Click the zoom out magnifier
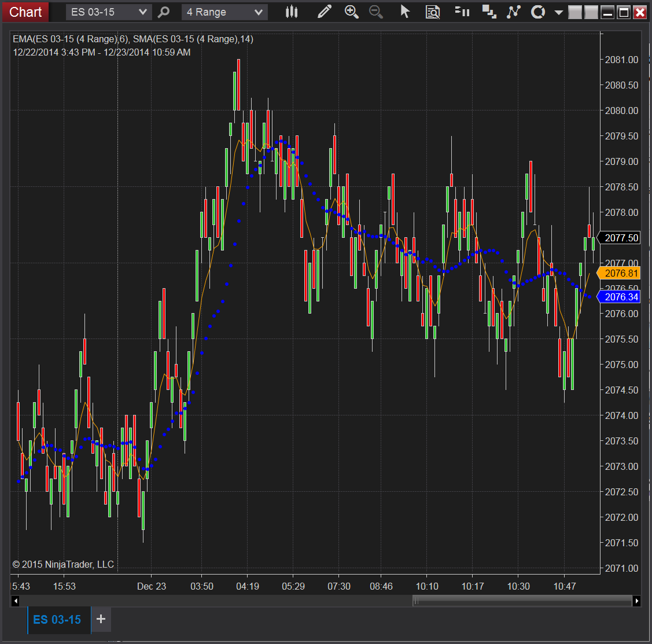 (x=376, y=12)
